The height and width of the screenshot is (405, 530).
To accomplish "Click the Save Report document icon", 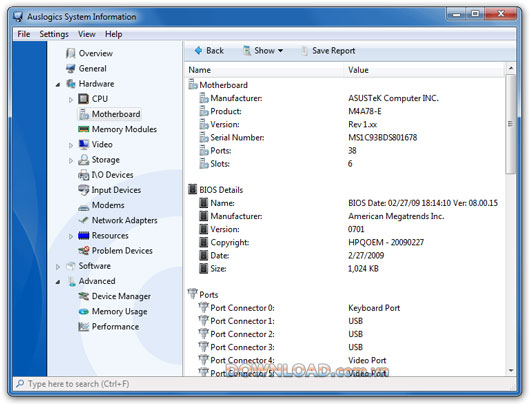I will pyautogui.click(x=304, y=51).
